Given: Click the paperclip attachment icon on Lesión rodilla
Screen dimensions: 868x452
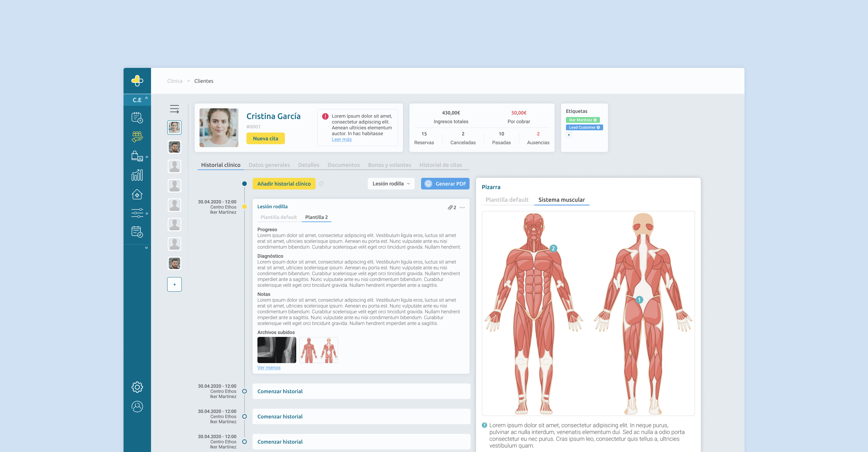Looking at the screenshot, I should click(450, 208).
